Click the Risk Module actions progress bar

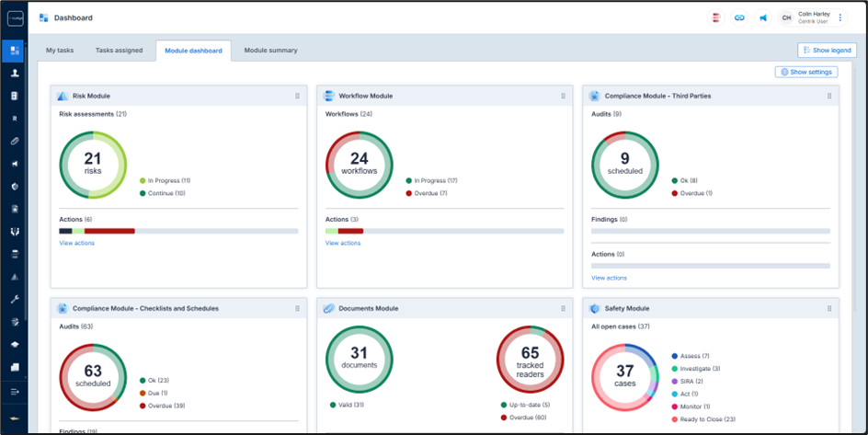[177, 231]
